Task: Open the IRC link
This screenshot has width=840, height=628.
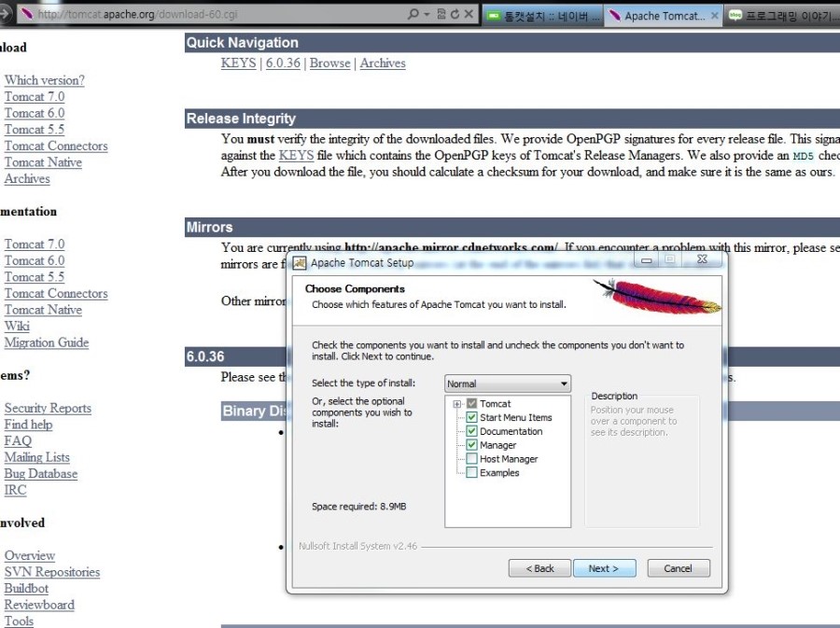Action: (x=15, y=490)
